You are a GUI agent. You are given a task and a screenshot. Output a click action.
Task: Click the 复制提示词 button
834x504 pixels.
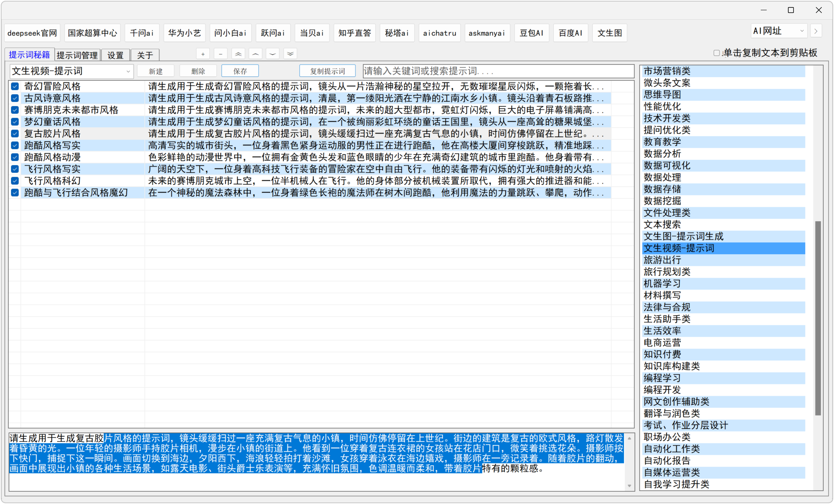327,71
